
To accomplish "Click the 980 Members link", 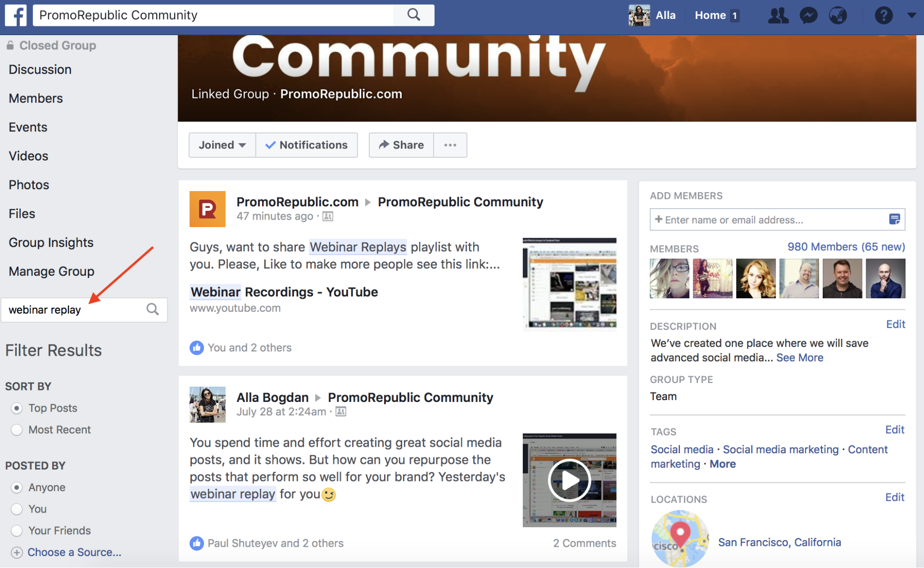I will (x=846, y=247).
